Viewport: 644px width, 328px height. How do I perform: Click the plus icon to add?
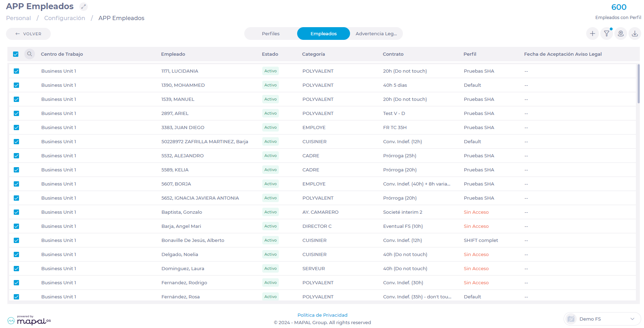pos(593,34)
